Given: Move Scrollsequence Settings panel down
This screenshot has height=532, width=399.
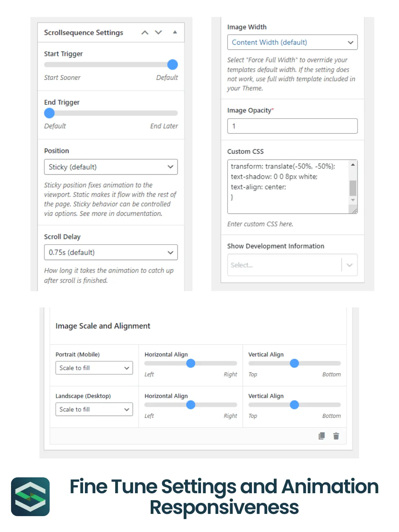Looking at the screenshot, I should point(158,33).
